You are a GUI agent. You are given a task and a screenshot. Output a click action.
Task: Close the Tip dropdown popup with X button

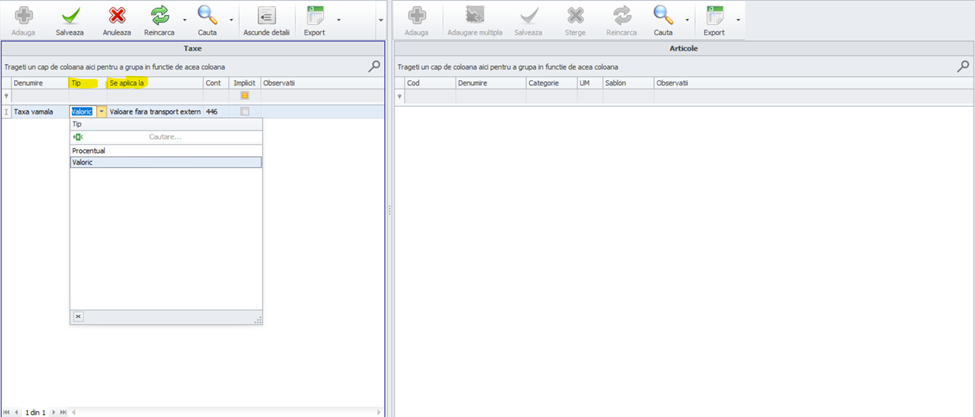78,316
